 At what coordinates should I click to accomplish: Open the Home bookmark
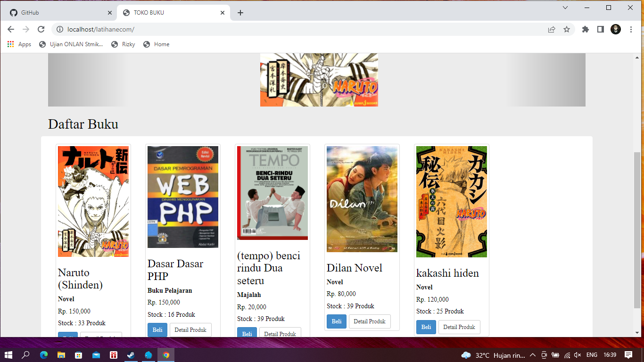[156, 44]
